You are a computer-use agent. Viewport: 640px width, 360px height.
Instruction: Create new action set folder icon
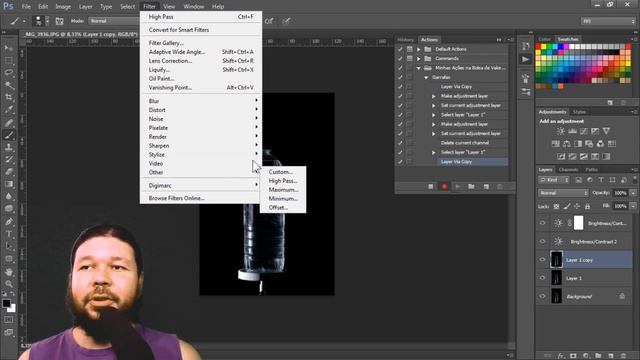coord(471,187)
